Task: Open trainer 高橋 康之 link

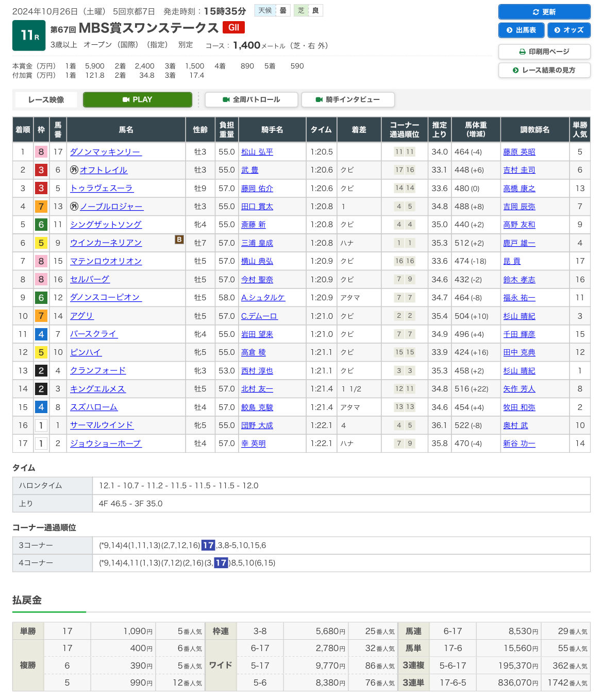Action: (520, 189)
